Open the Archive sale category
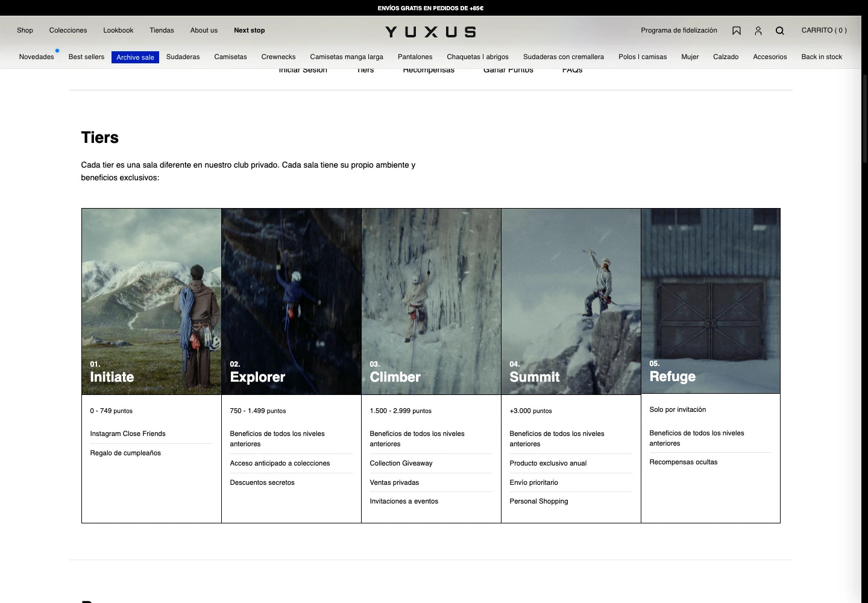 click(x=135, y=57)
